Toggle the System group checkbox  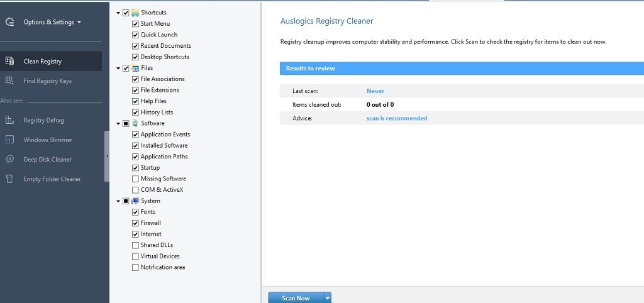126,201
